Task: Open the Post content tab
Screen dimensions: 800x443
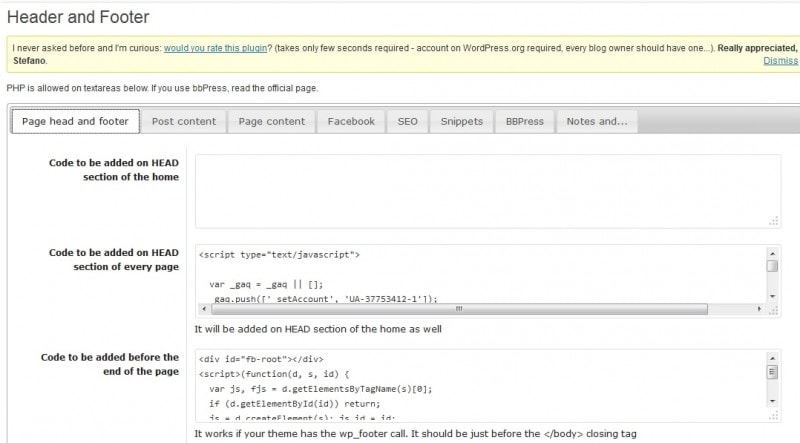Action: point(184,122)
